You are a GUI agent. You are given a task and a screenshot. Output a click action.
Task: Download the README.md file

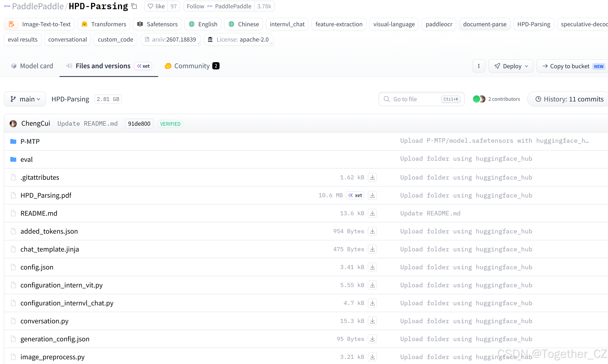point(372,213)
